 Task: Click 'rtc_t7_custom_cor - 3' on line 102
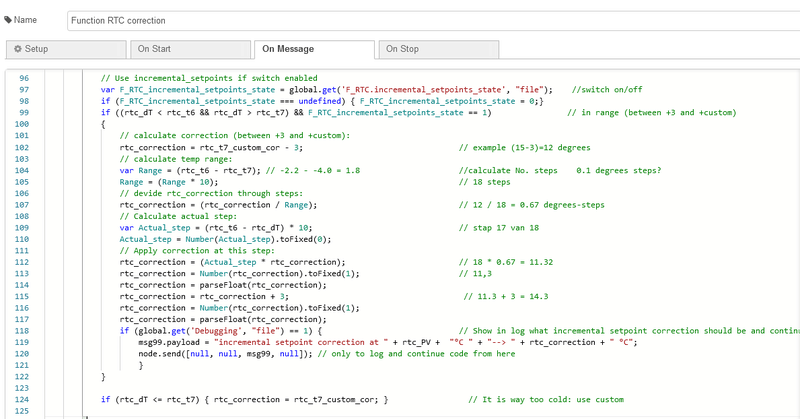[251, 147]
